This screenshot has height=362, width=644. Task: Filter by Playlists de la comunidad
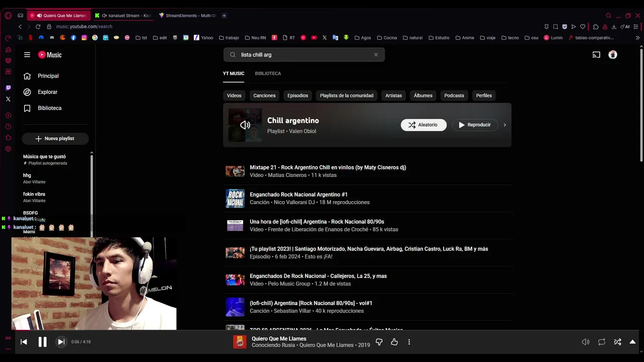click(x=347, y=96)
